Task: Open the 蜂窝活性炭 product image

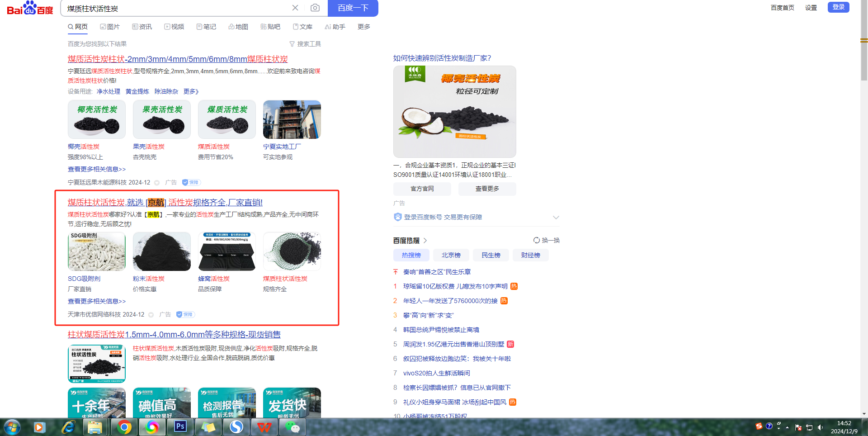Action: [x=227, y=251]
